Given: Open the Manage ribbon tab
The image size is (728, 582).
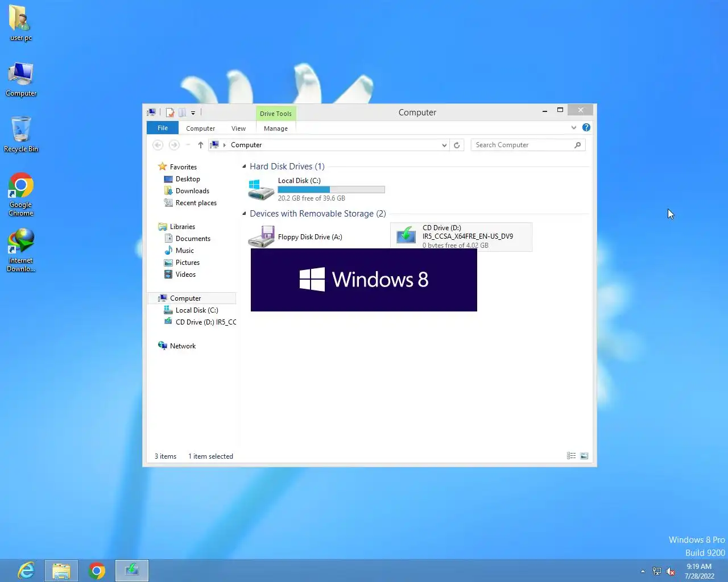Looking at the screenshot, I should (276, 128).
